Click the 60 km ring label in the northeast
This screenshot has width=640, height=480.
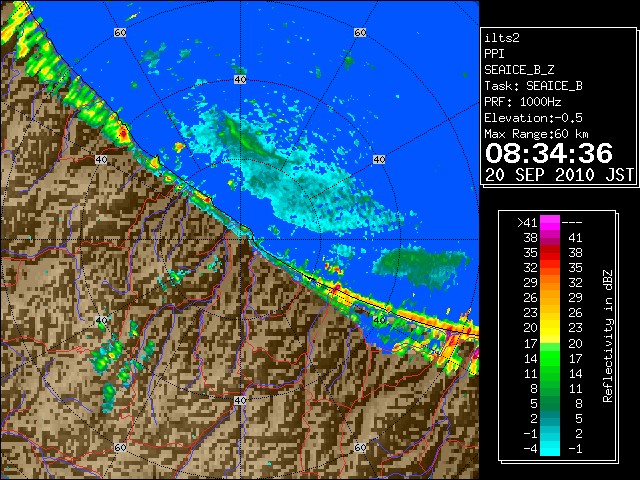[x=360, y=32]
